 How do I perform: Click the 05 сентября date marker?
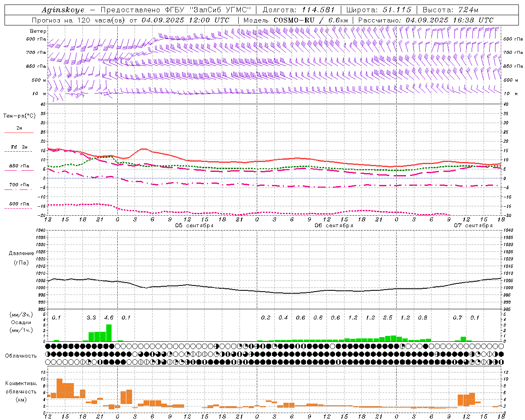(194, 225)
